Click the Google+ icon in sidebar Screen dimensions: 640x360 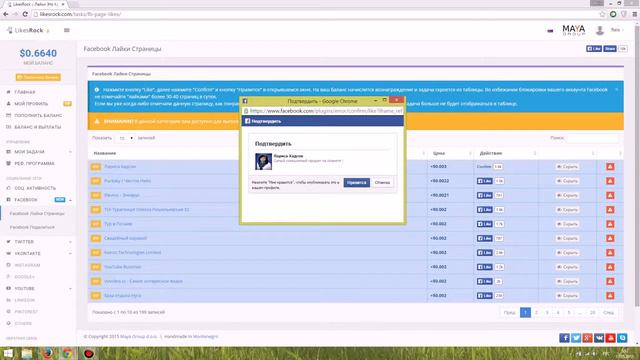pos(9,277)
